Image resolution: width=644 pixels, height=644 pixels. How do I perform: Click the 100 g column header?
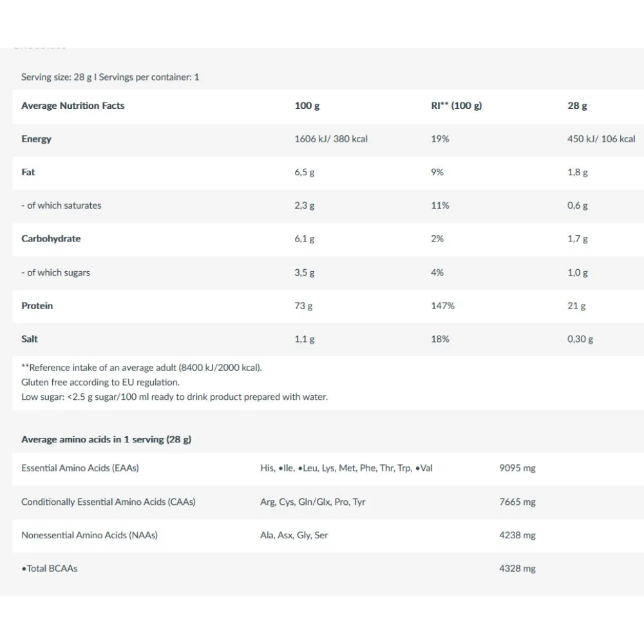click(307, 106)
